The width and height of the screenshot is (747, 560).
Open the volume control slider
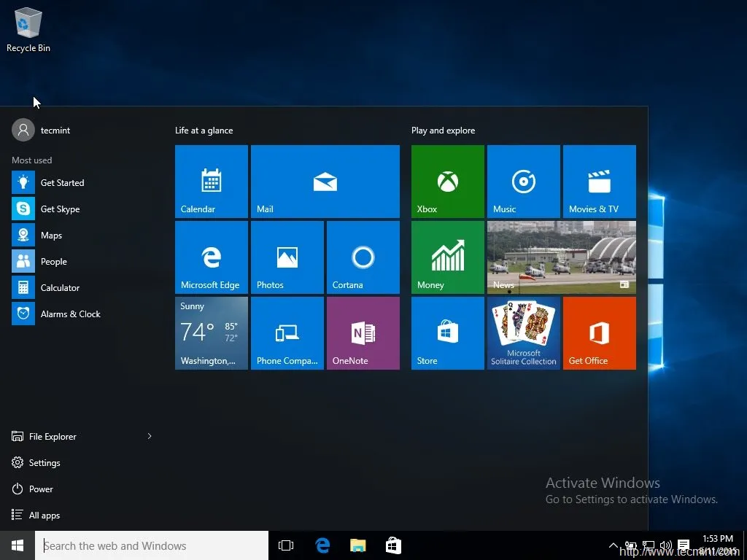click(666, 545)
